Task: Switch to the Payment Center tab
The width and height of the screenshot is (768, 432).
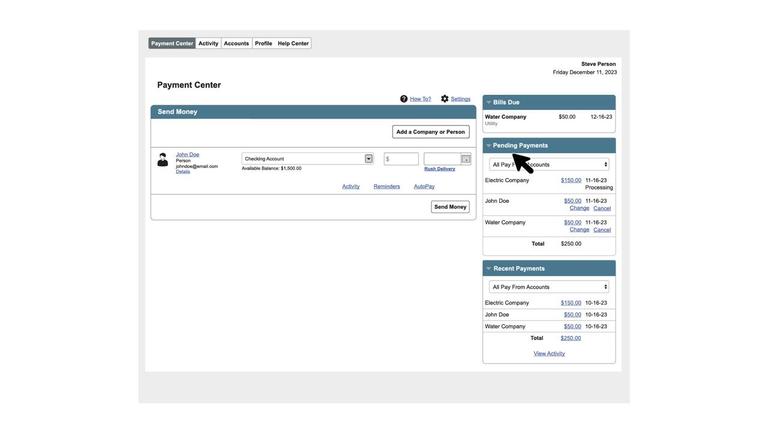Action: point(172,43)
